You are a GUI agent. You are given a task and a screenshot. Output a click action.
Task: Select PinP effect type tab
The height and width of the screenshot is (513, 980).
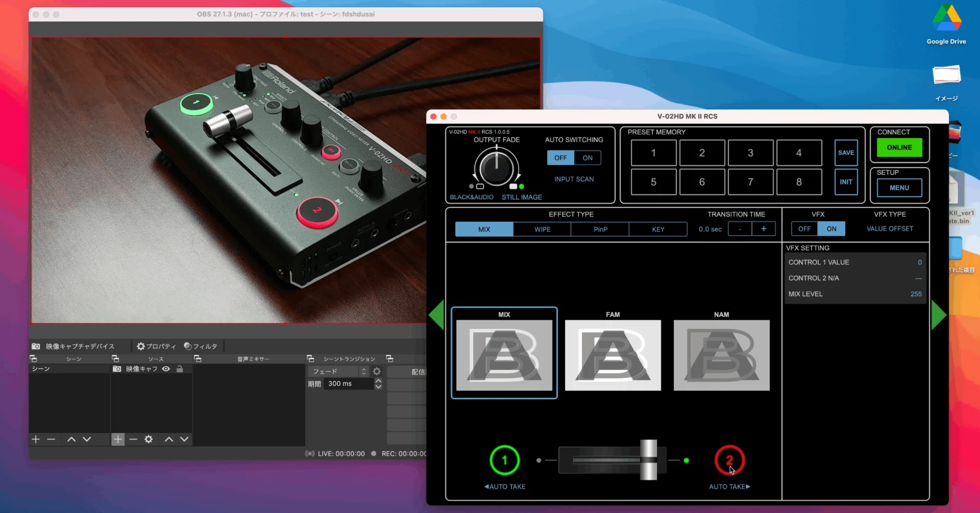click(x=600, y=229)
